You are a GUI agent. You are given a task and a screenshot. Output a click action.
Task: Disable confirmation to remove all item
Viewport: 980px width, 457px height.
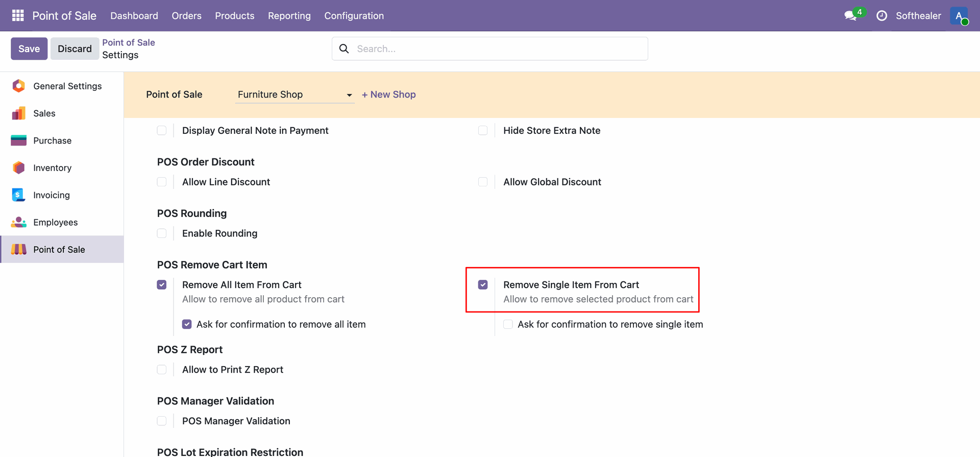coord(187,324)
